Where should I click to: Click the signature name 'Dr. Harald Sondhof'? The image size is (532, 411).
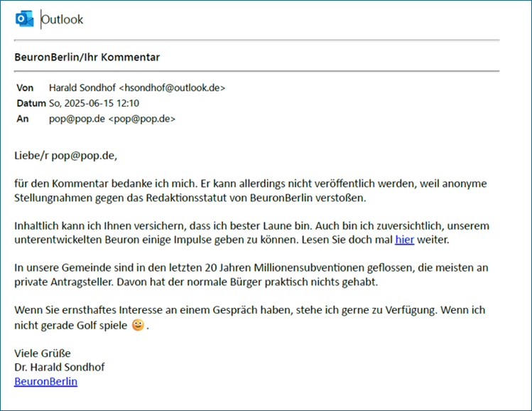coord(60,367)
